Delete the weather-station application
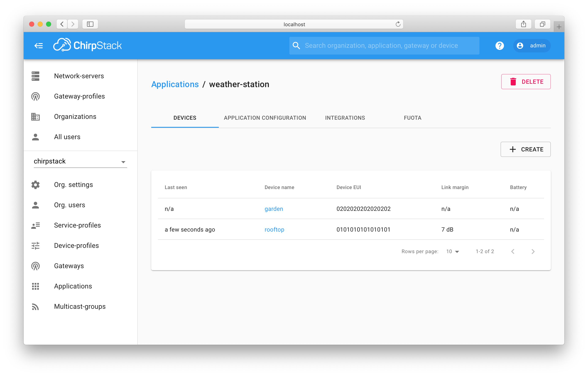This screenshot has width=588, height=376. (526, 82)
